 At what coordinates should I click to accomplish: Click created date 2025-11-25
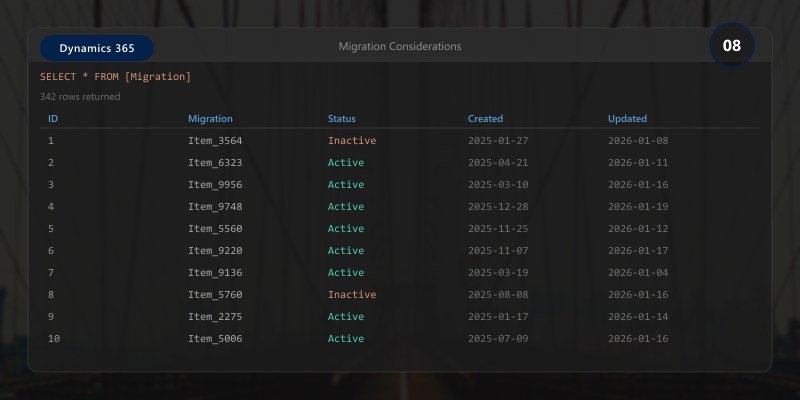[498, 228]
